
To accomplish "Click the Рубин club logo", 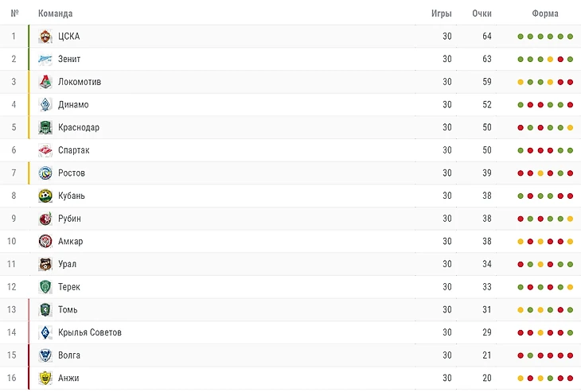I will [x=45, y=219].
